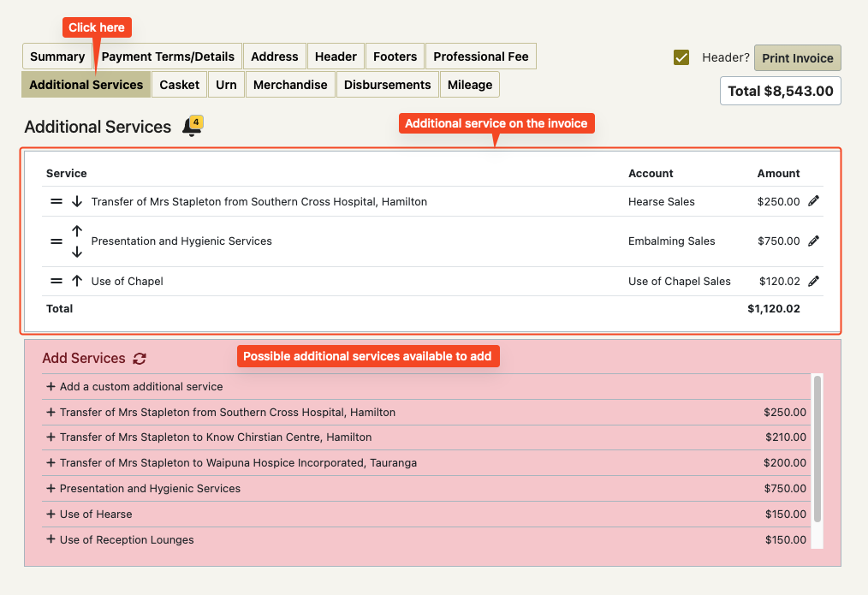Move Presentation and Hygienic Services up
Image resolution: width=868 pixels, height=595 pixels.
click(x=77, y=231)
